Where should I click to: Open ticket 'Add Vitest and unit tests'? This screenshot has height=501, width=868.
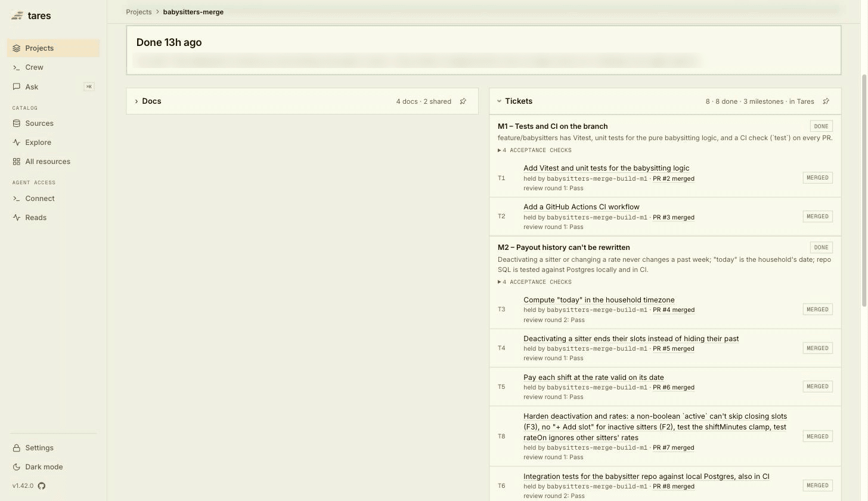point(606,168)
